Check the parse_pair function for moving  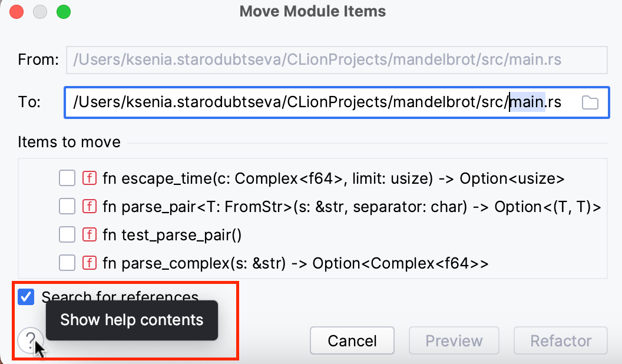click(67, 206)
